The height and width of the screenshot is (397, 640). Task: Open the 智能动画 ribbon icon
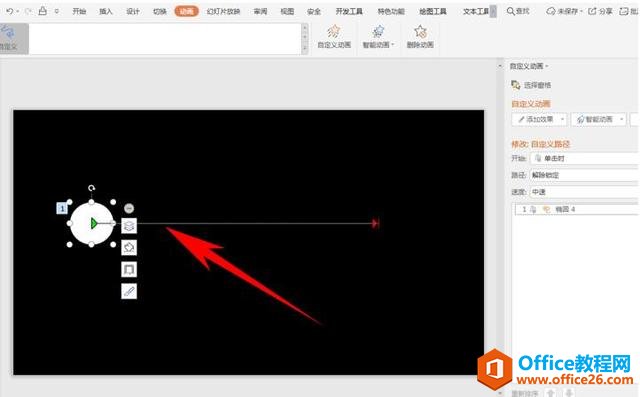(378, 31)
